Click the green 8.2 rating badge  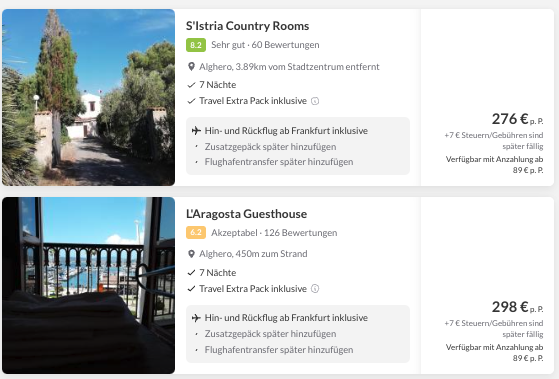(196, 45)
